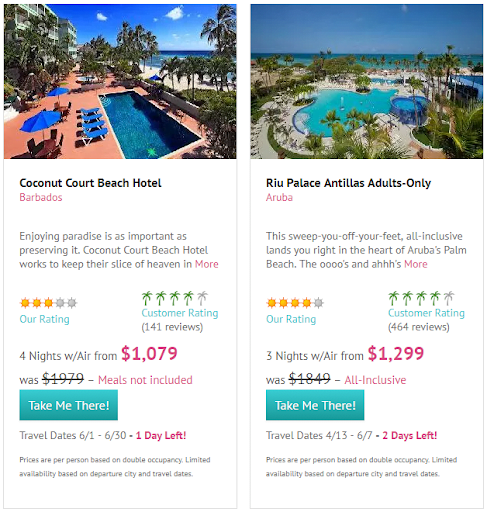Expand More on Coconut Court description
Screen dimensions: 487x512
point(207,264)
